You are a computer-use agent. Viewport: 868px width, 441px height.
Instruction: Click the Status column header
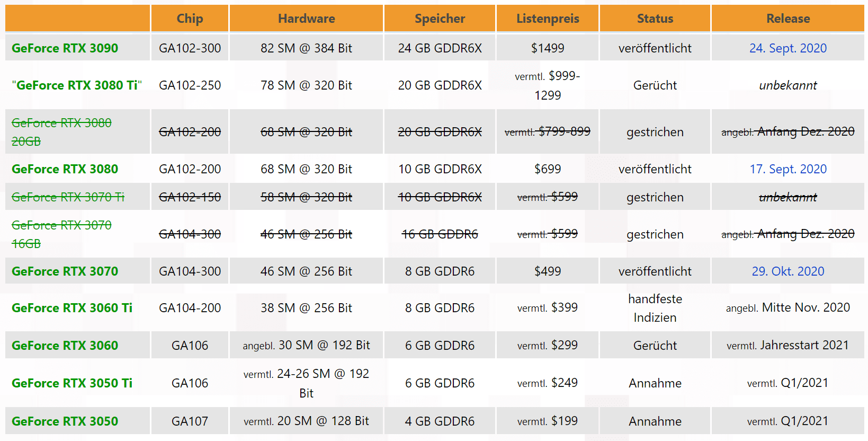tap(655, 19)
